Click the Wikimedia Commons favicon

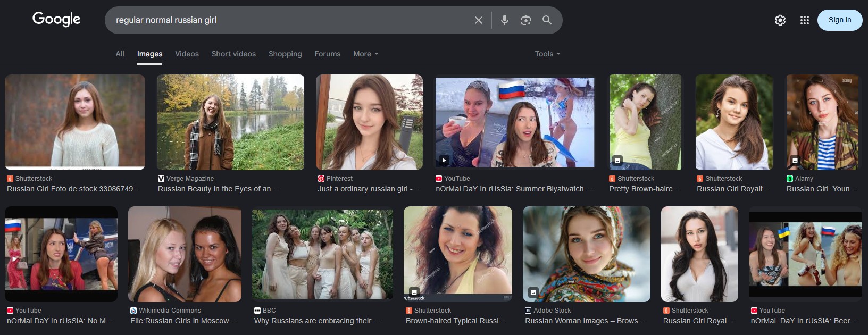(133, 311)
